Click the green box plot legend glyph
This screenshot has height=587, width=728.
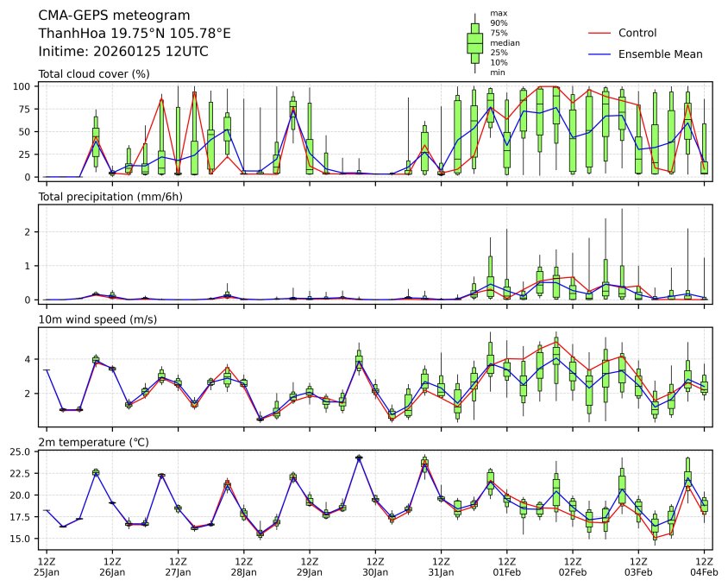click(474, 42)
